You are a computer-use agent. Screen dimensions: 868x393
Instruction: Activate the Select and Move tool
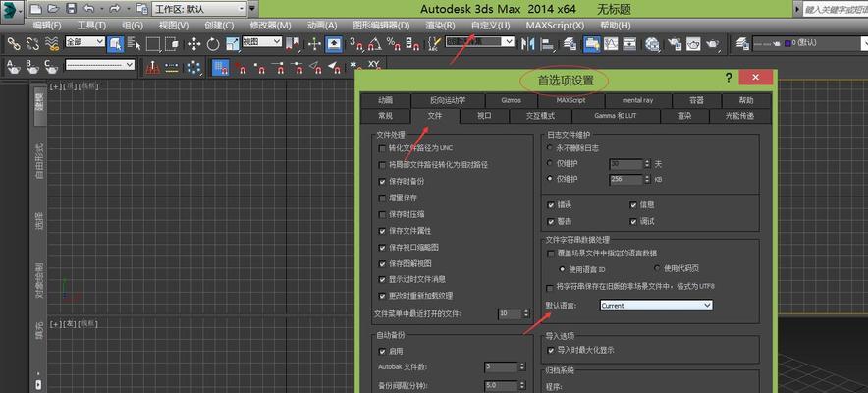(193, 44)
